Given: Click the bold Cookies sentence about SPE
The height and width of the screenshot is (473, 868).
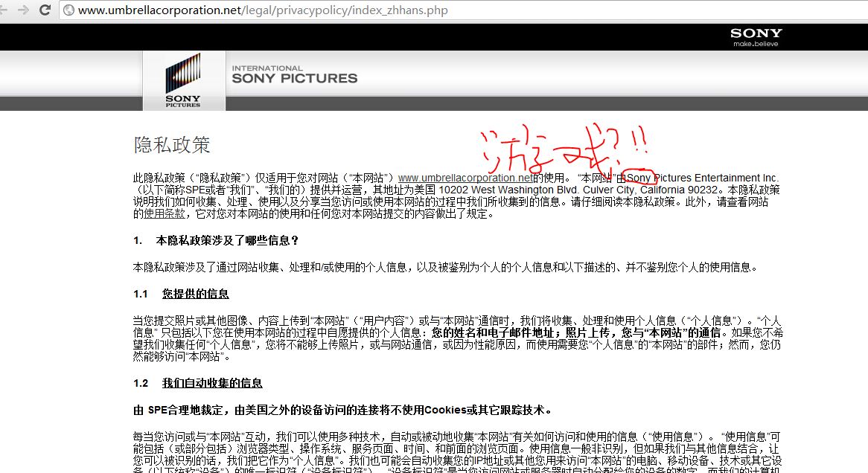Looking at the screenshot, I should [342, 410].
